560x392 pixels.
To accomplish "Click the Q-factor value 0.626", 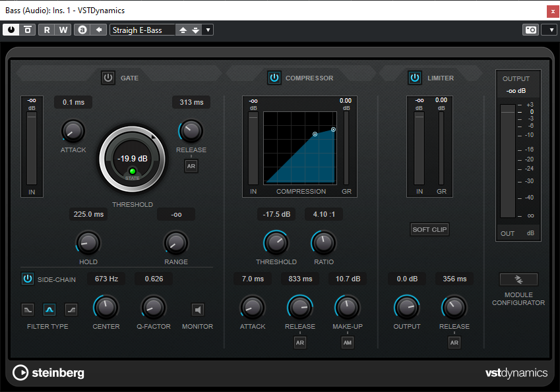I will [154, 279].
